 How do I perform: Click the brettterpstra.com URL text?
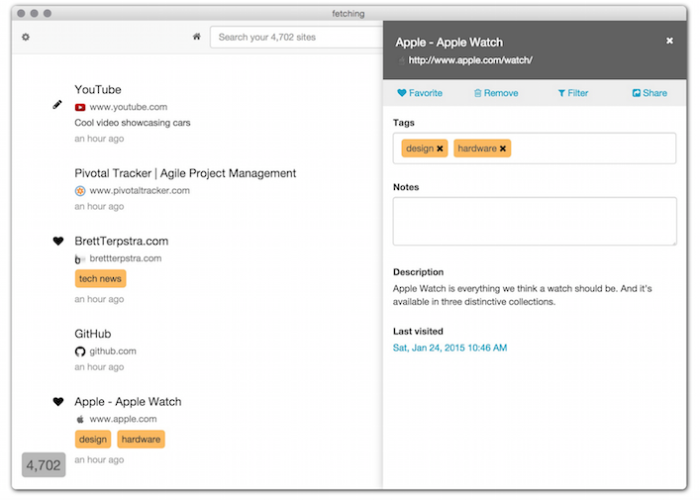pos(125,258)
